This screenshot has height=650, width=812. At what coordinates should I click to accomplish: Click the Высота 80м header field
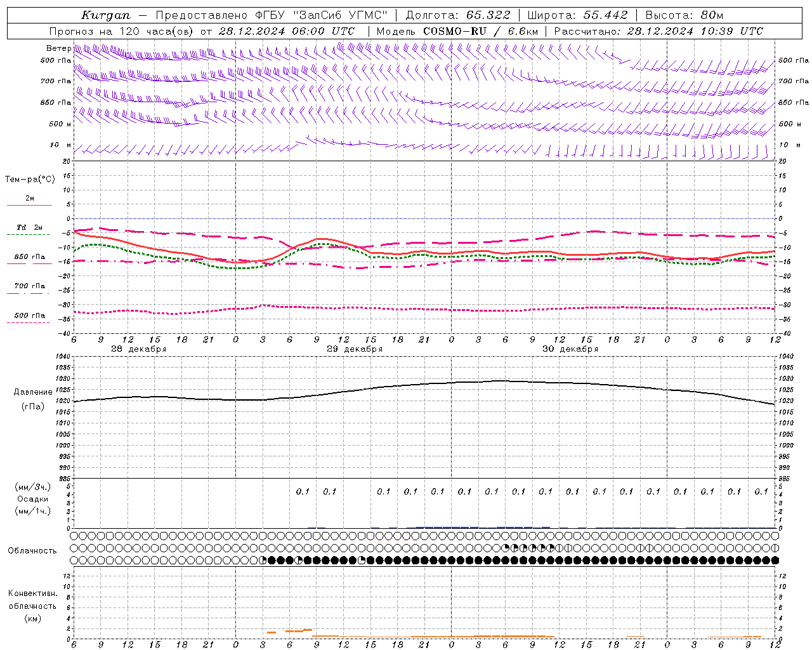click(x=684, y=15)
